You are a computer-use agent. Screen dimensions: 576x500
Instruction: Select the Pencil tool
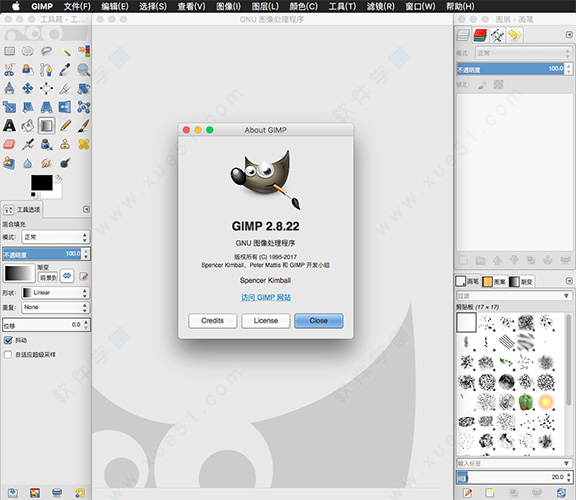[65, 126]
